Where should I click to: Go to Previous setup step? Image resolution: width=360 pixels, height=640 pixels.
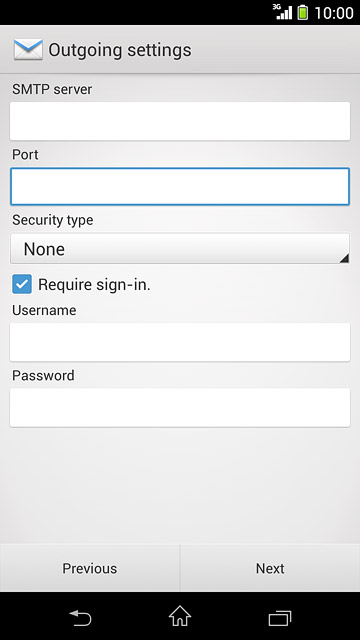click(90, 568)
